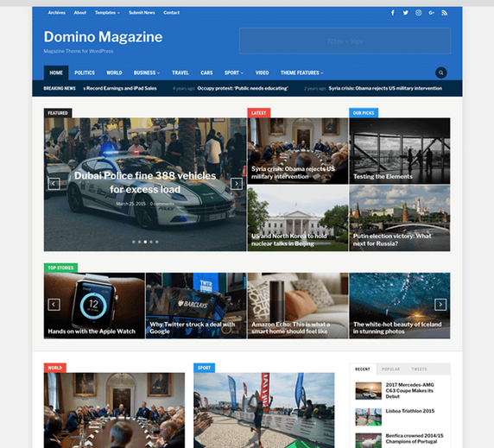Open the Travel section
The image size is (494, 448).
coord(180,73)
